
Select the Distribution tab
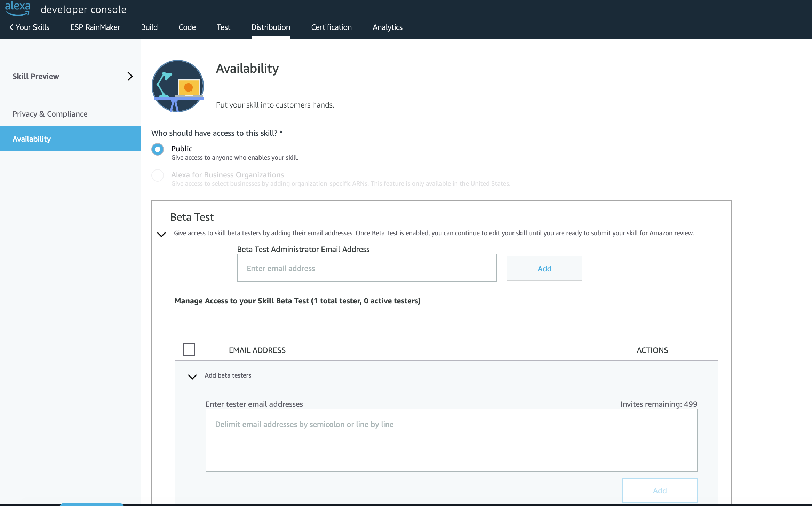pos(271,27)
